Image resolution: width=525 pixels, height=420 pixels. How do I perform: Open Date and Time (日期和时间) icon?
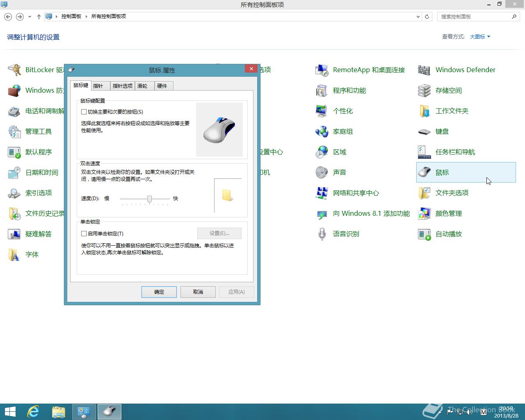click(x=14, y=172)
